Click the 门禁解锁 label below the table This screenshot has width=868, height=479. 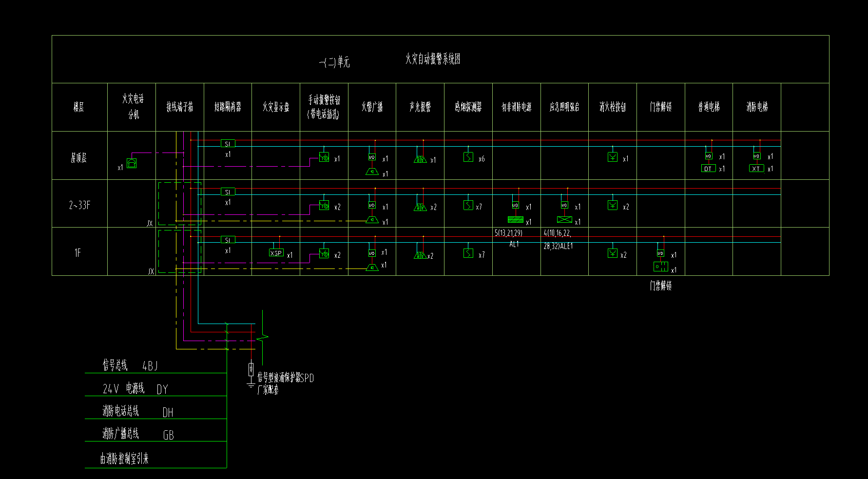click(660, 286)
